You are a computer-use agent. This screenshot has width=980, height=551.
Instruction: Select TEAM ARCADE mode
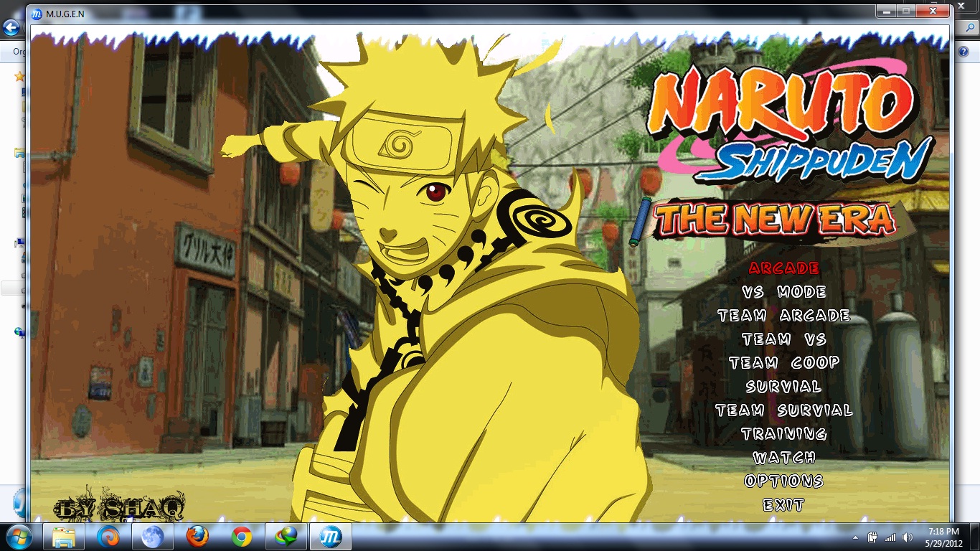[783, 316]
